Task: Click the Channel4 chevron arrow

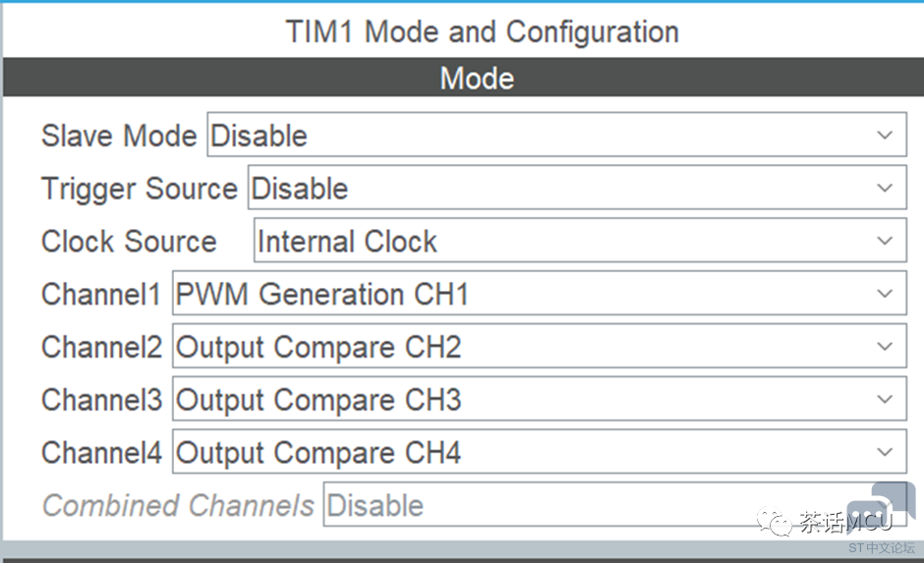Action: (884, 452)
